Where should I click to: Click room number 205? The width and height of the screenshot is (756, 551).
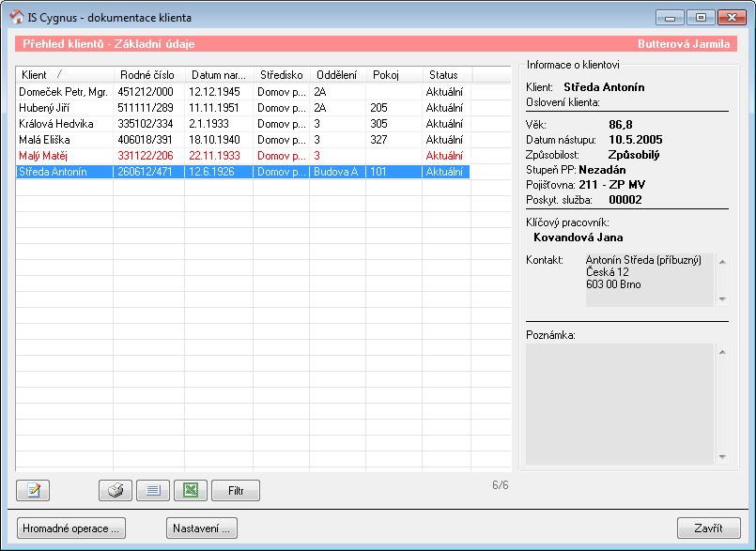(x=378, y=108)
